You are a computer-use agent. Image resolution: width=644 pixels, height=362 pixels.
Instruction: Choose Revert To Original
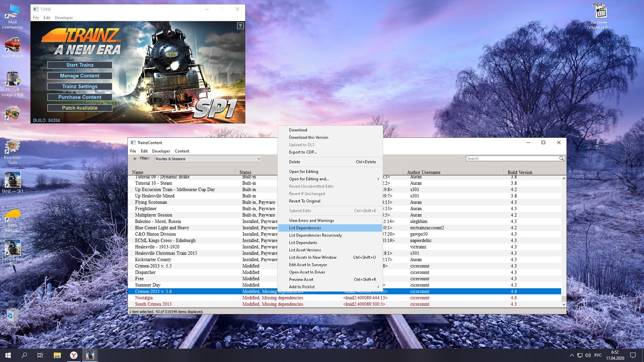coord(330,201)
